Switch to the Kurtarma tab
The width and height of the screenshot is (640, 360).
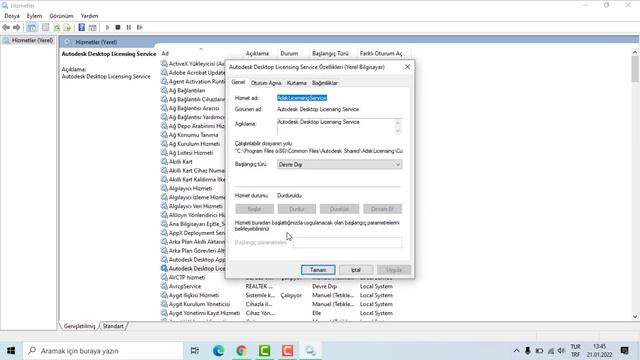pos(296,83)
